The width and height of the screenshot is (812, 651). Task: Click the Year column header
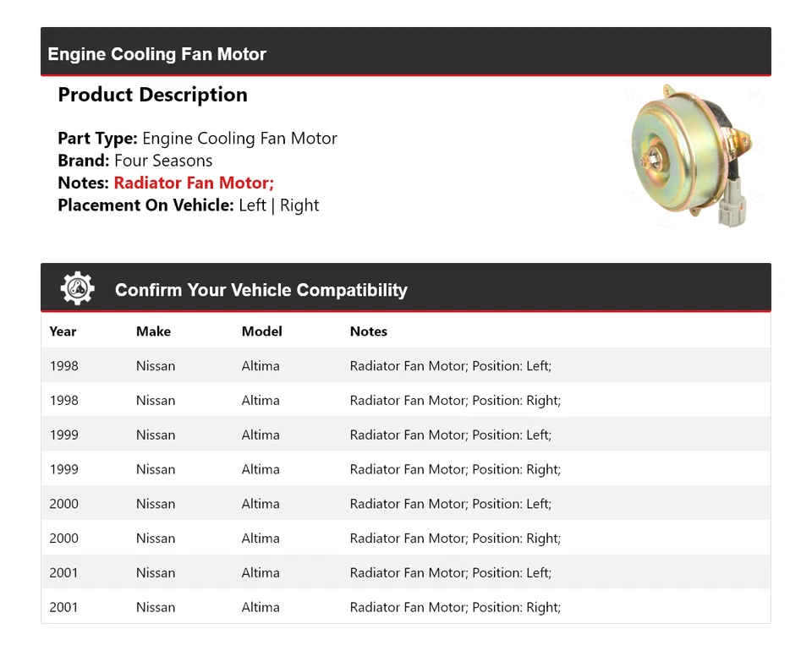pyautogui.click(x=63, y=331)
